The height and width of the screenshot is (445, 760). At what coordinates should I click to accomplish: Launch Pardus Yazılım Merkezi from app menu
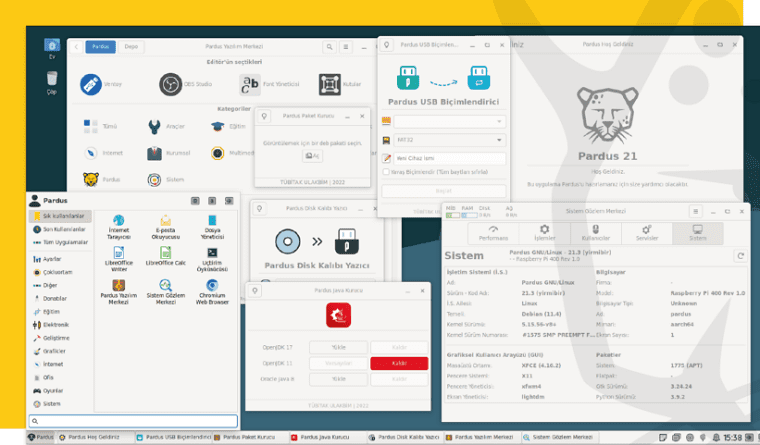[119, 292]
